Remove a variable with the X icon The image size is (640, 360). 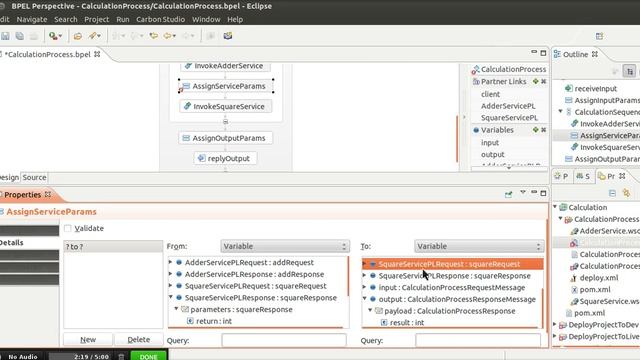tap(544, 130)
